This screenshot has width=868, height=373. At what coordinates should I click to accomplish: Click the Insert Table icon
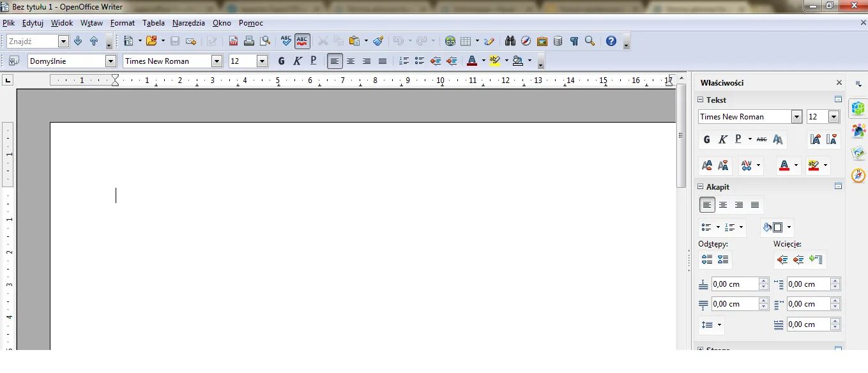466,41
